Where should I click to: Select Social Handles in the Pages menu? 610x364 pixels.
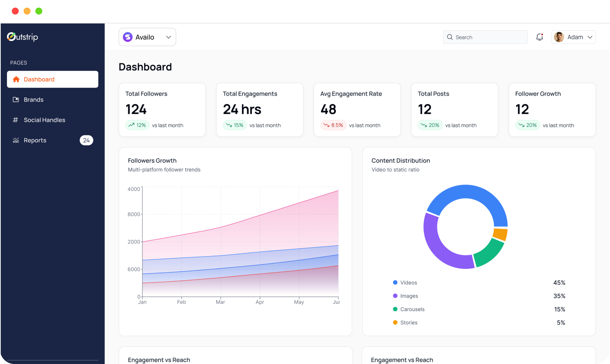pyautogui.click(x=44, y=120)
